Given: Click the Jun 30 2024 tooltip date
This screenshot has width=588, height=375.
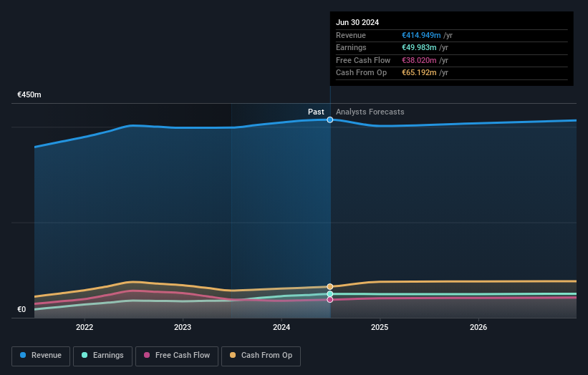Looking at the screenshot, I should 357,22.
